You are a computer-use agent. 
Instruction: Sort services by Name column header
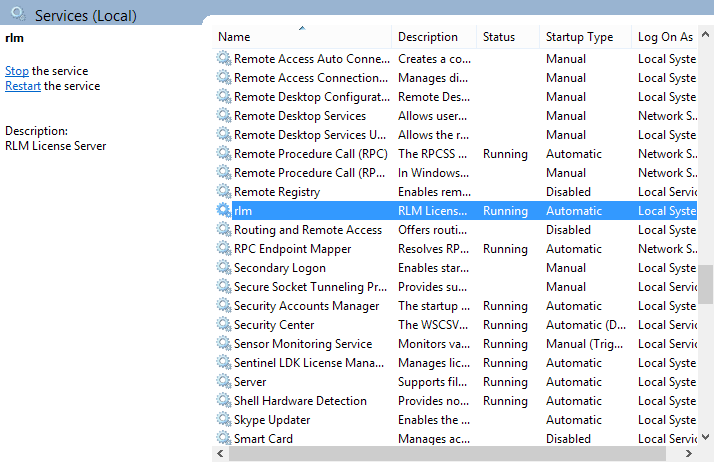point(300,37)
